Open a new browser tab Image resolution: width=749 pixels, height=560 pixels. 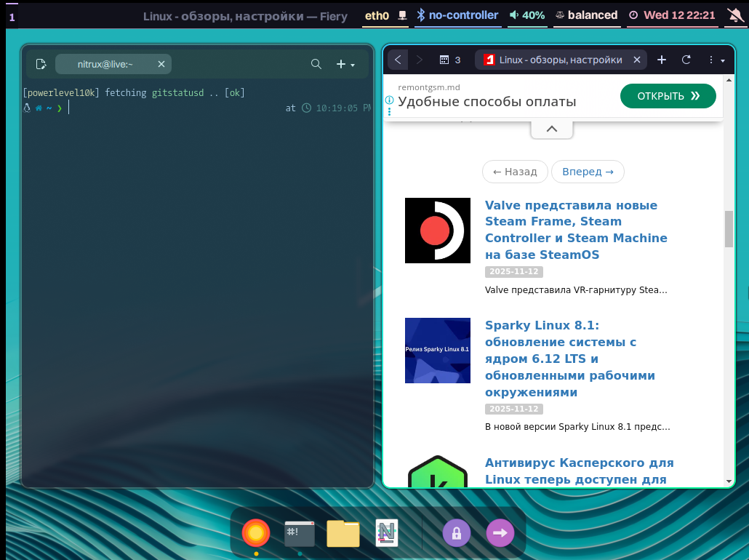(662, 60)
